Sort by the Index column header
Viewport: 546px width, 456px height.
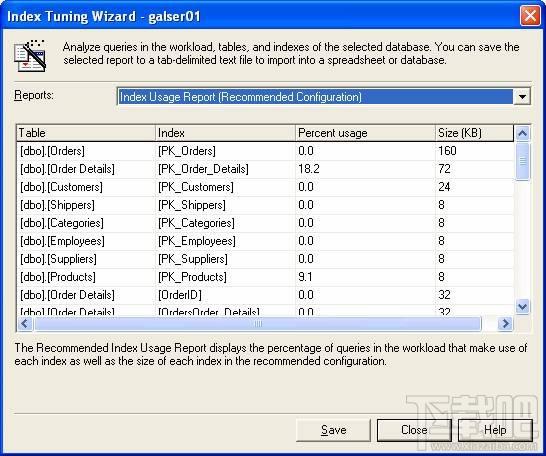coord(225,133)
